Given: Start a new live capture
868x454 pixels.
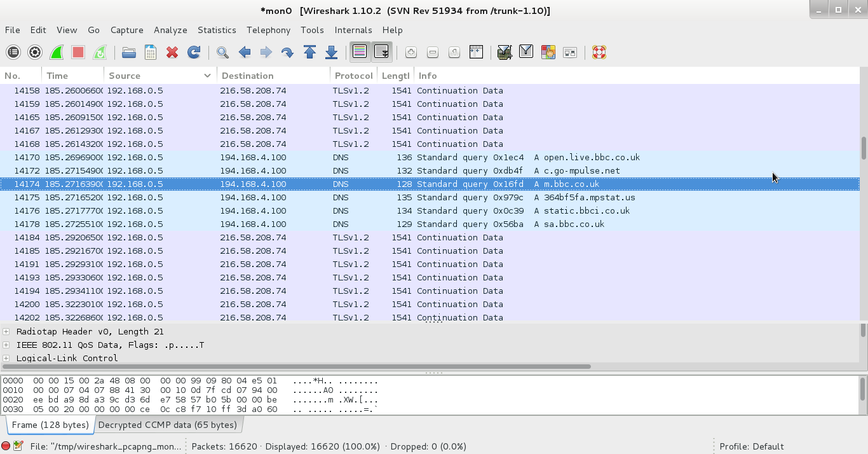Looking at the screenshot, I should (57, 52).
